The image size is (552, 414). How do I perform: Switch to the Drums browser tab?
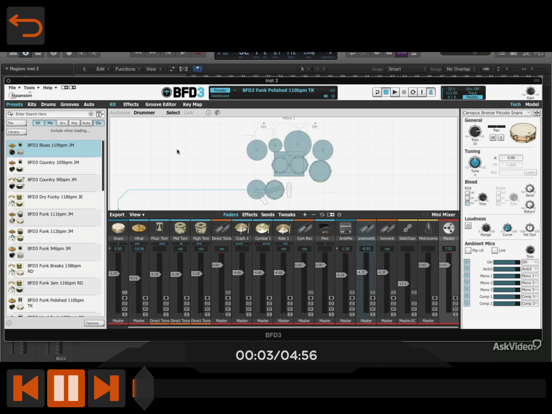pyautogui.click(x=48, y=104)
